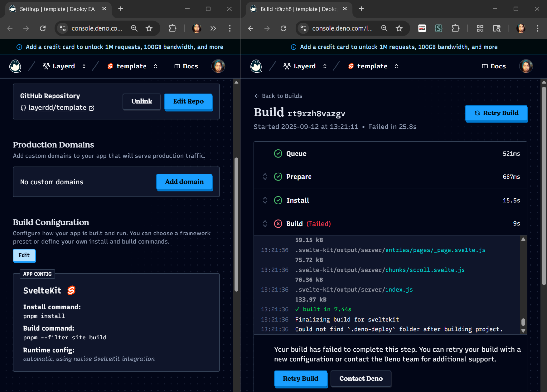Go back in the Settings window browser
This screenshot has height=392, width=547.
[10, 28]
